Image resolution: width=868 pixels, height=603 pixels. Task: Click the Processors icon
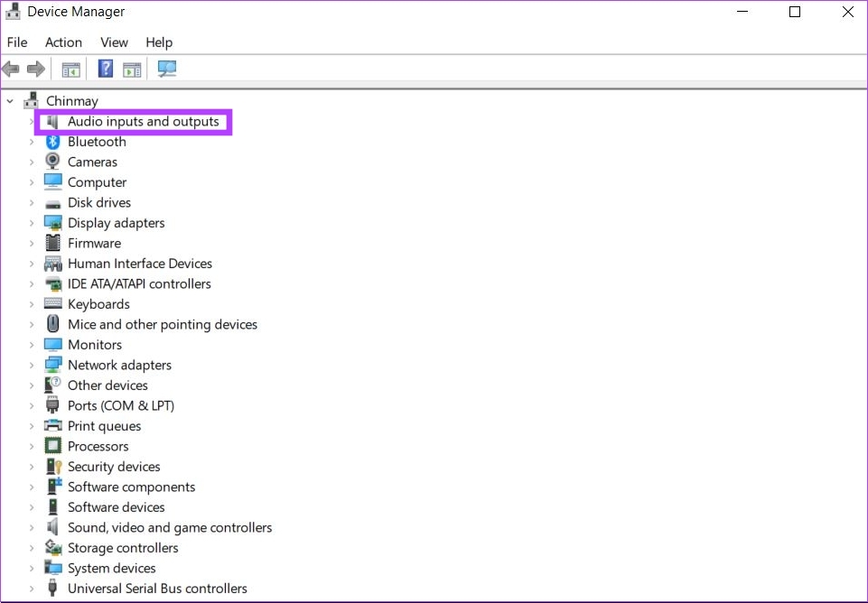click(x=53, y=446)
